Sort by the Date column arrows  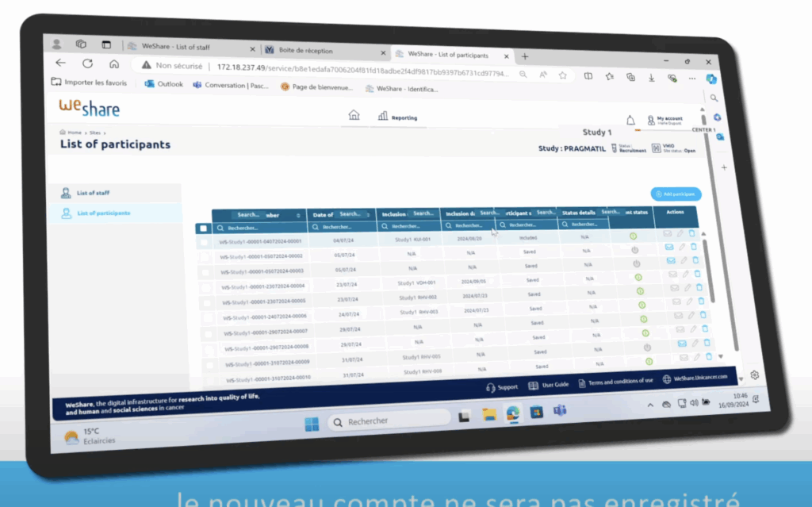coord(367,214)
